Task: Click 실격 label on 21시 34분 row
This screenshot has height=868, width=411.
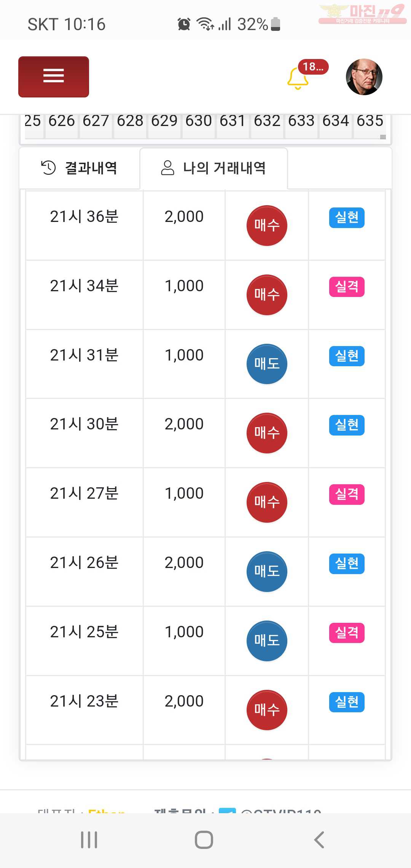Action: (347, 287)
